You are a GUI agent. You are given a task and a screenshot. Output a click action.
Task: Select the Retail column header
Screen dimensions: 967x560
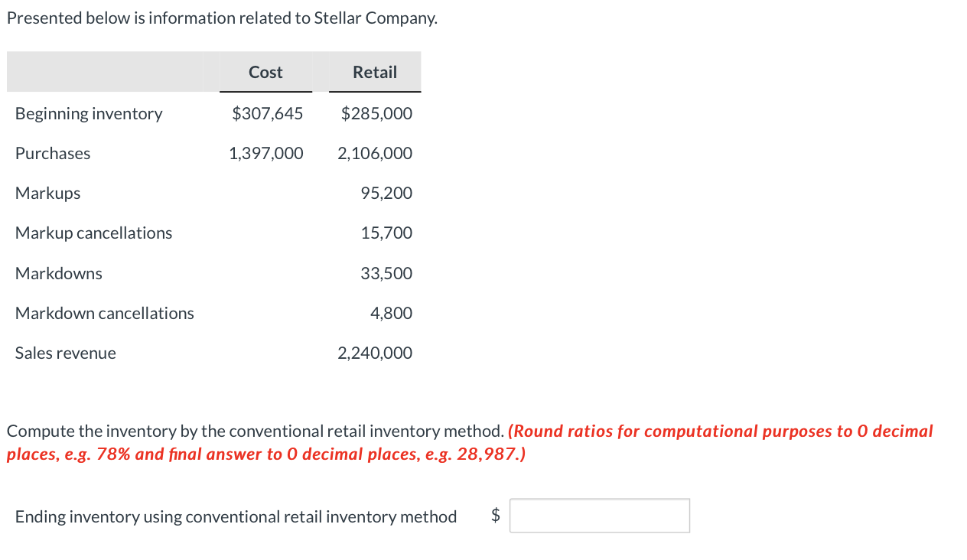pos(375,72)
